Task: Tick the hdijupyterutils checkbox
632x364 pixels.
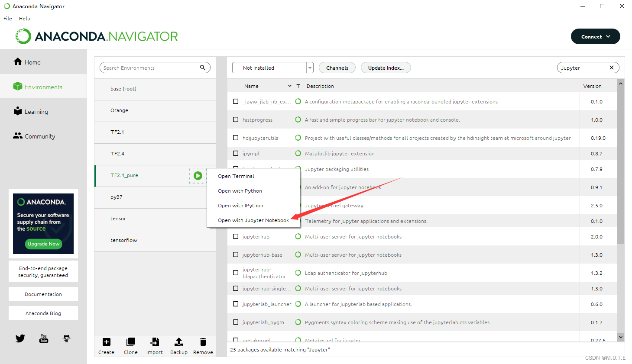Action: click(236, 138)
